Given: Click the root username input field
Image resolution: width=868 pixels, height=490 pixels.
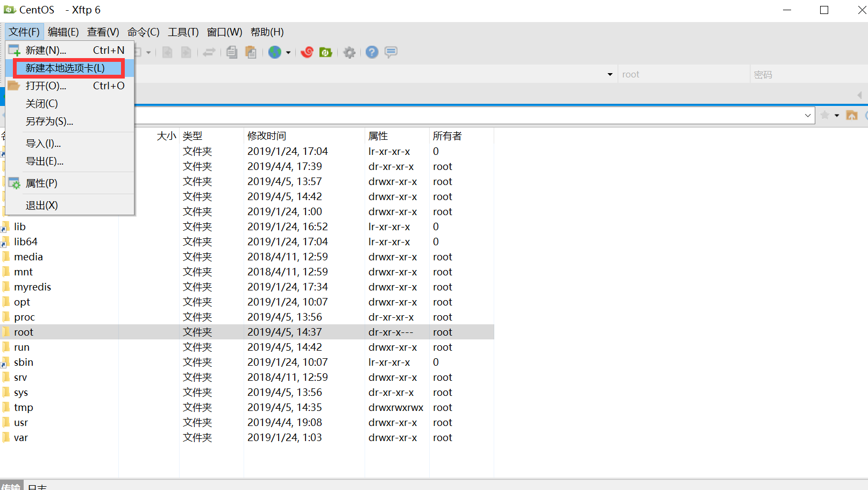Looking at the screenshot, I should click(684, 74).
